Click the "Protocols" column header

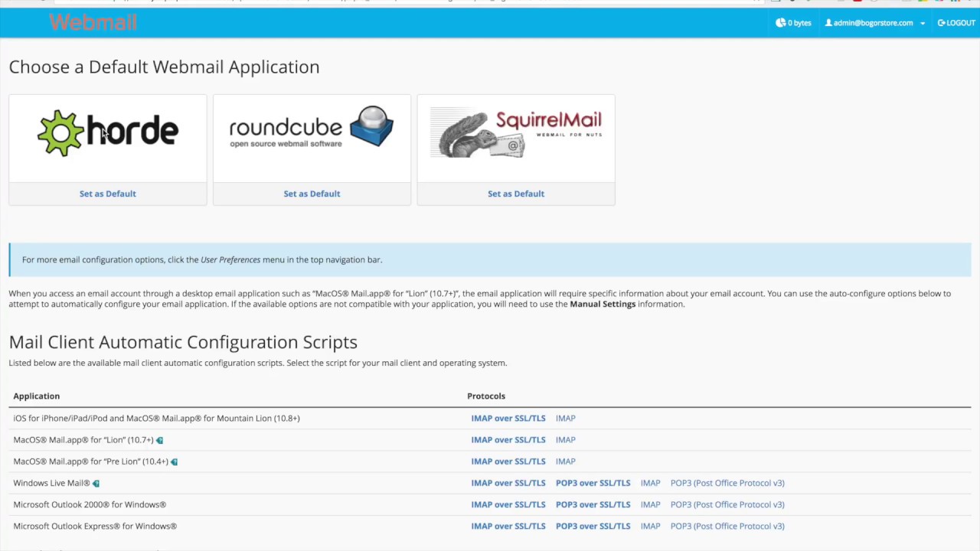tap(486, 396)
